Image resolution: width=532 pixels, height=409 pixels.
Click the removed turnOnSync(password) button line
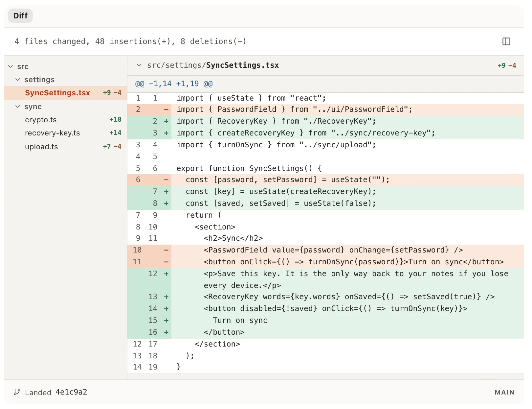[x=326, y=262]
